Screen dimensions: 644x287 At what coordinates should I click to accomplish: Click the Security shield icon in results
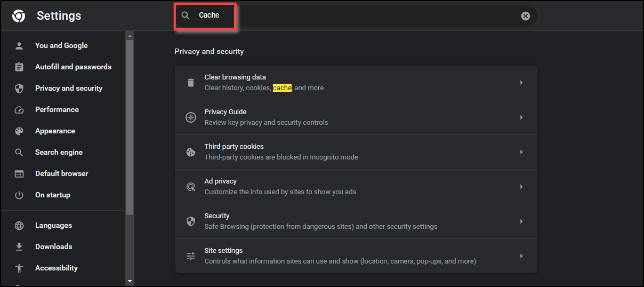tap(191, 221)
